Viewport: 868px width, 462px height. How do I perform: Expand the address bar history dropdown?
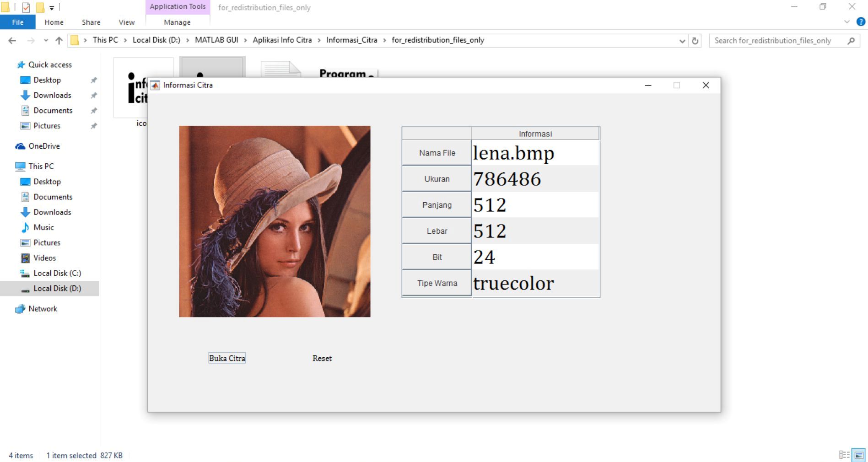click(682, 41)
